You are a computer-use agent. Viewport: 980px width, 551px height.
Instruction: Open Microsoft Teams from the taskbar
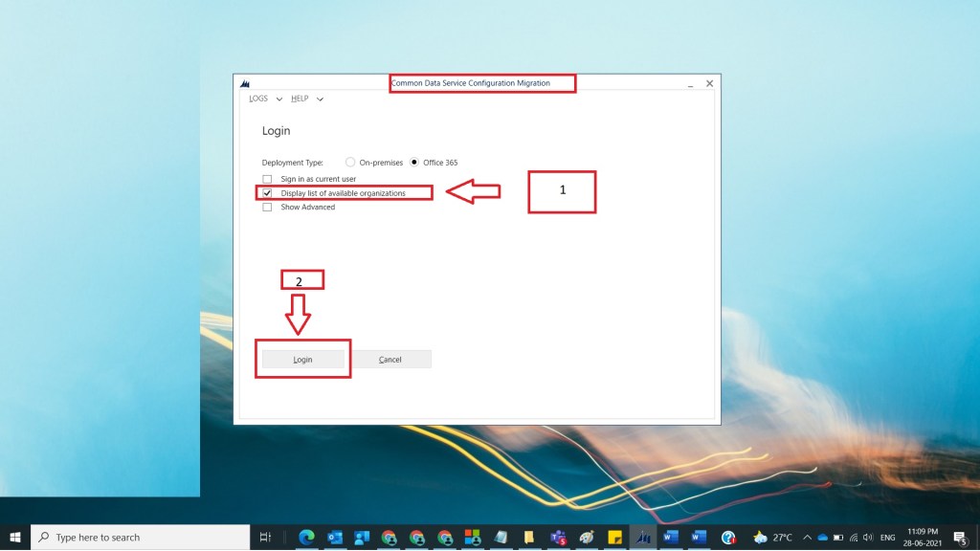pyautogui.click(x=559, y=537)
